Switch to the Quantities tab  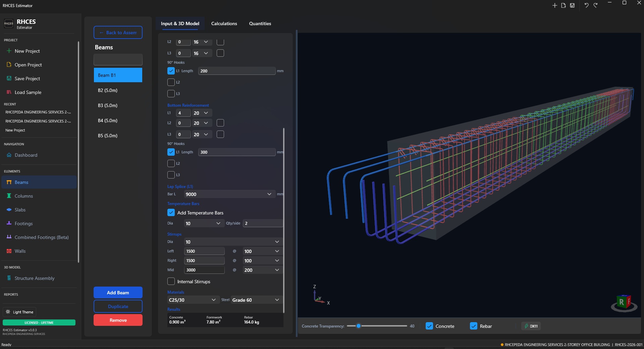click(x=260, y=23)
